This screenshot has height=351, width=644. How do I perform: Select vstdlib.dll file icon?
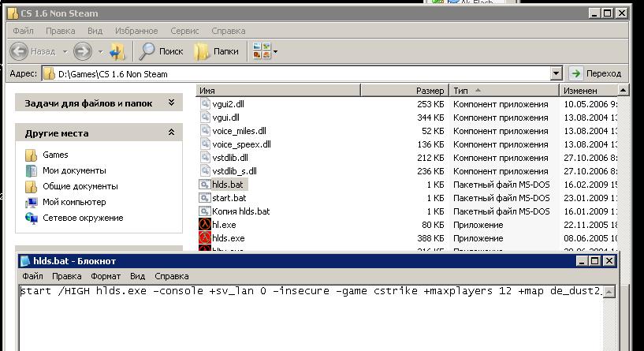click(205, 158)
